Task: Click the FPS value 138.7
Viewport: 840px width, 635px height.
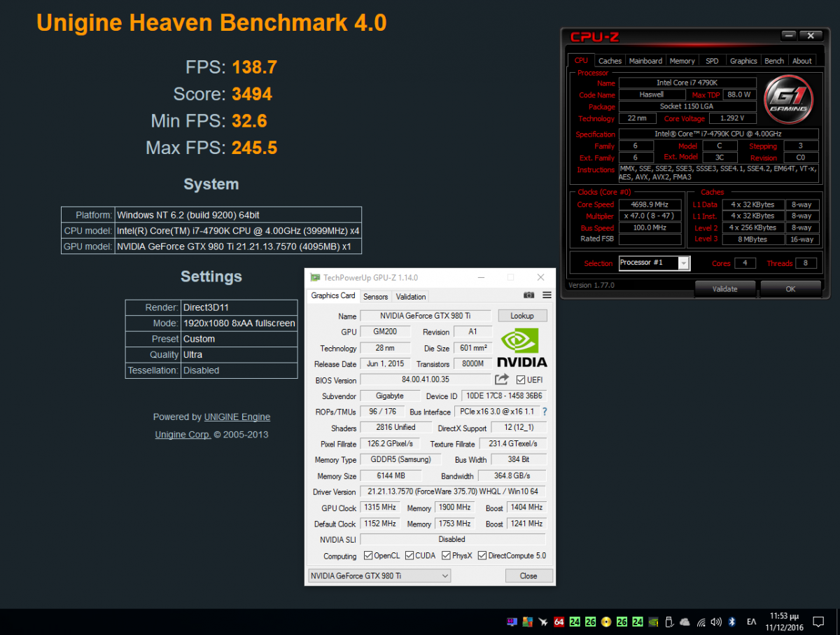Action: (255, 67)
